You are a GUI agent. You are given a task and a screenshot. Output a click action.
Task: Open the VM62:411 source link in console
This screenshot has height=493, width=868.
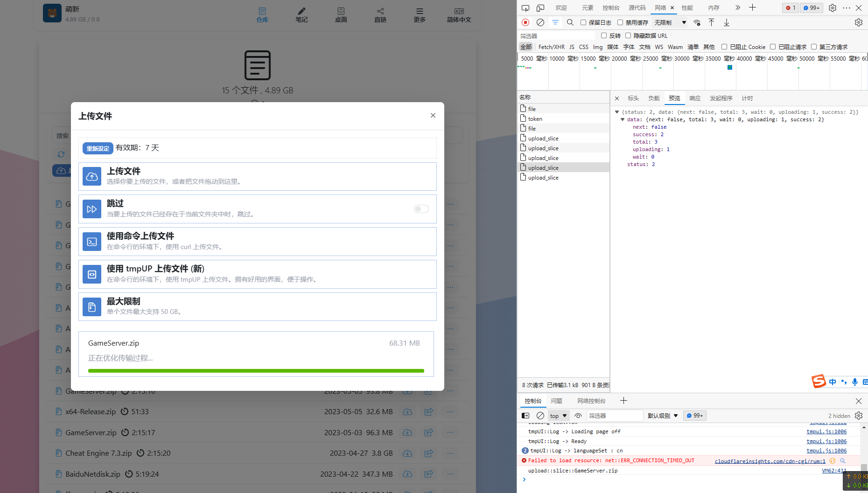pos(834,471)
